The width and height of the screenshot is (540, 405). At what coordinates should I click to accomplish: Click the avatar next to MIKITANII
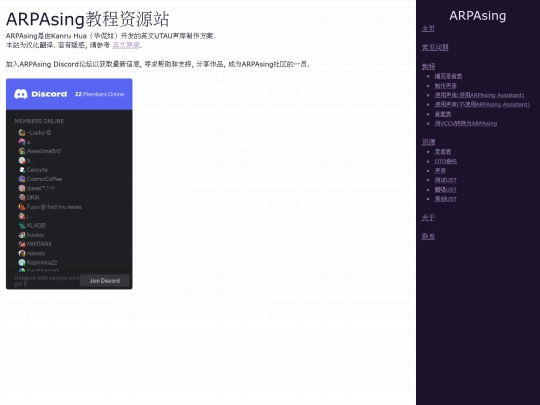pos(22,244)
